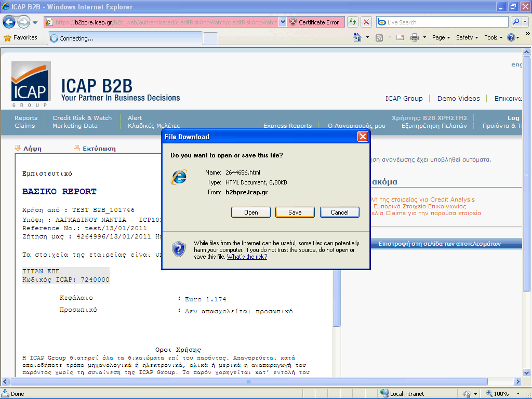Click the ICAP Group logo image

[31, 84]
